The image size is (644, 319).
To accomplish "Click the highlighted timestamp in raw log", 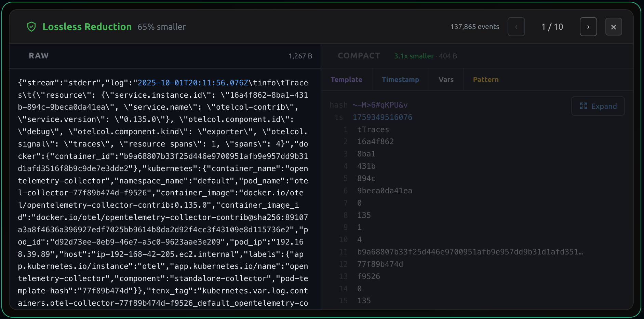I will (x=193, y=83).
